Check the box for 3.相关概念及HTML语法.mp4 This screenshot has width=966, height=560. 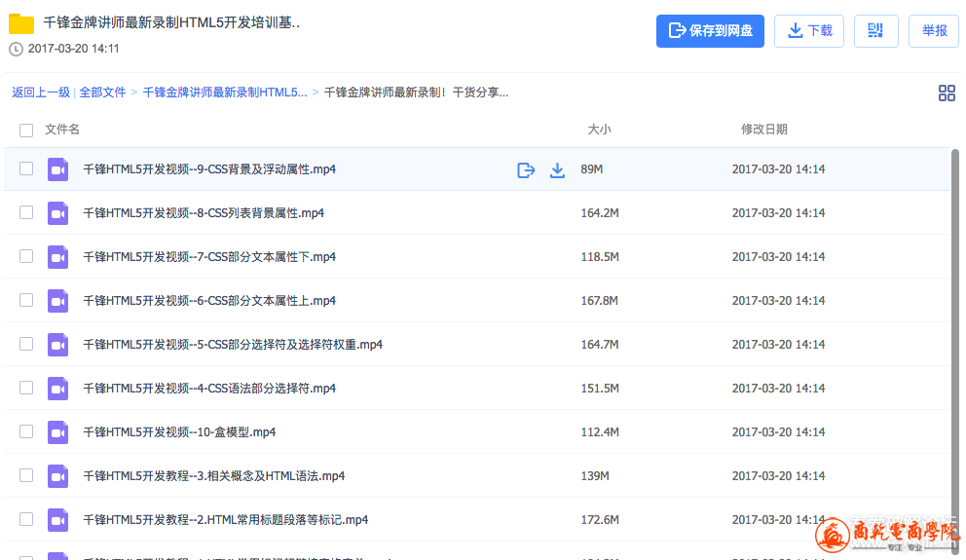pos(26,475)
